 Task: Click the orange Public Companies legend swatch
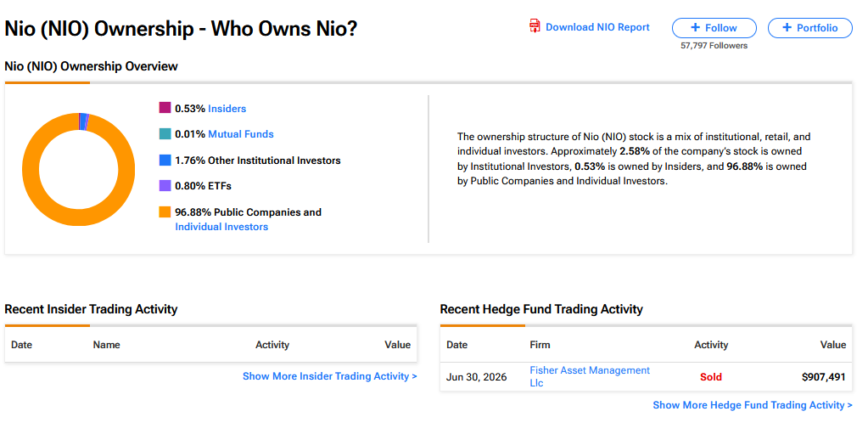165,211
